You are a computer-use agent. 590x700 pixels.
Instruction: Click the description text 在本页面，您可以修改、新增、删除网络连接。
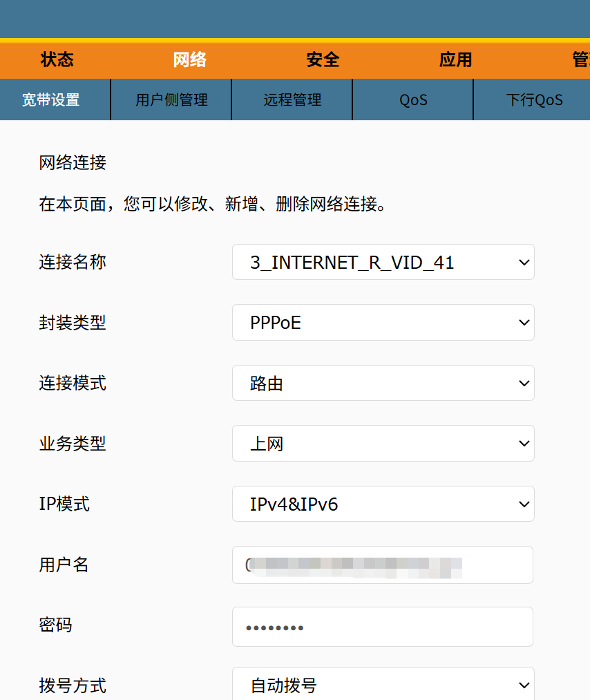(x=212, y=204)
